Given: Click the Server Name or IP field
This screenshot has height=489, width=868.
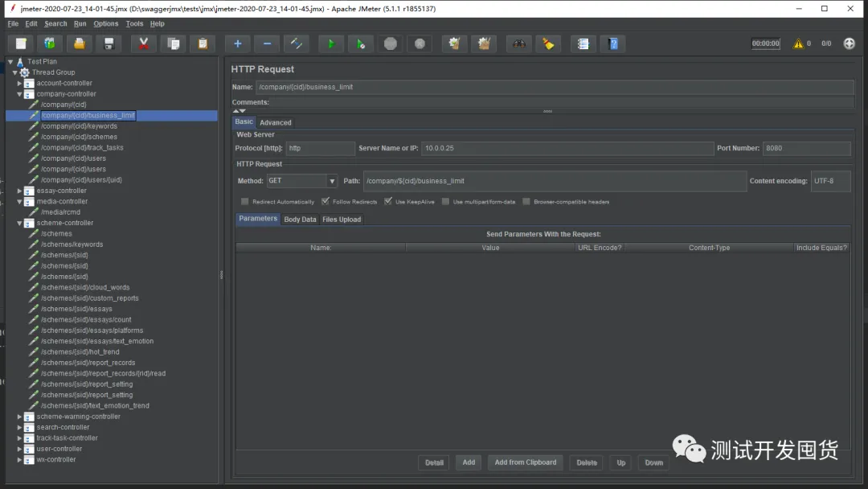Looking at the screenshot, I should 567,149.
